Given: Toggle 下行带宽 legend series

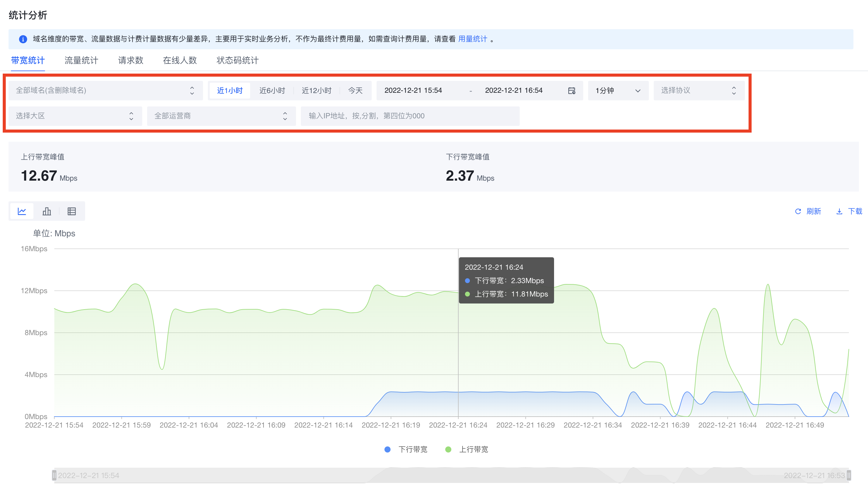Looking at the screenshot, I should (406, 449).
